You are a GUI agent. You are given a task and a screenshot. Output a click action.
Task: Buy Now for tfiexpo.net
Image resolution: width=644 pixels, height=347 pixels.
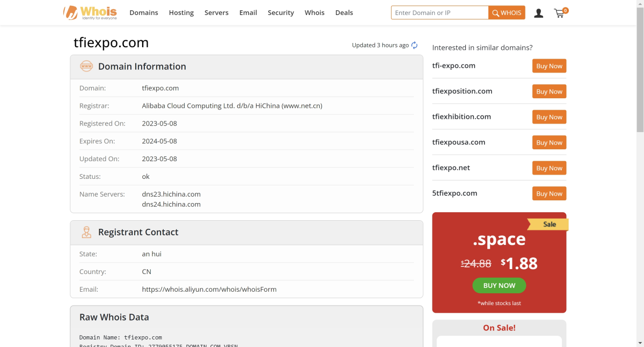coord(549,168)
